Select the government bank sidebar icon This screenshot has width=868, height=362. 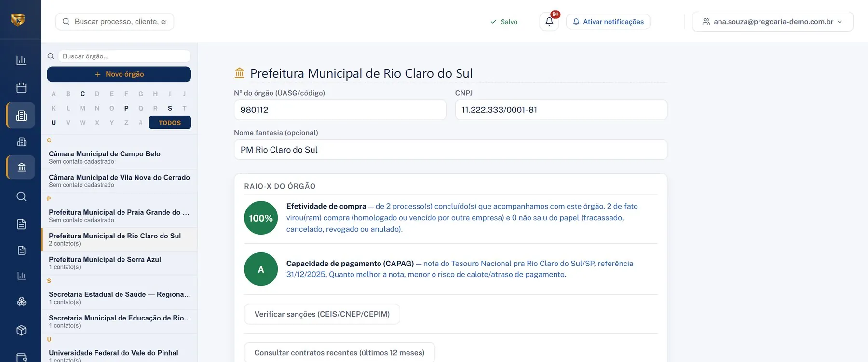click(x=21, y=167)
